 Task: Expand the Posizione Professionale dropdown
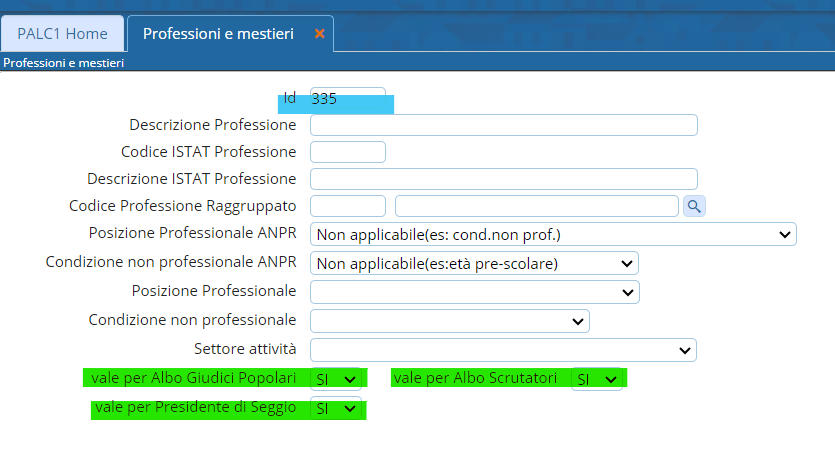tap(474, 292)
